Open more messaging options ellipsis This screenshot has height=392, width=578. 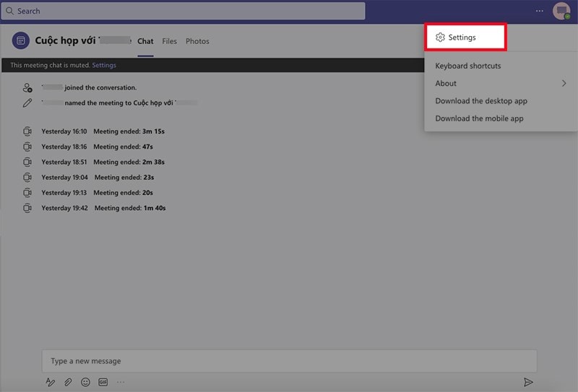click(x=121, y=382)
